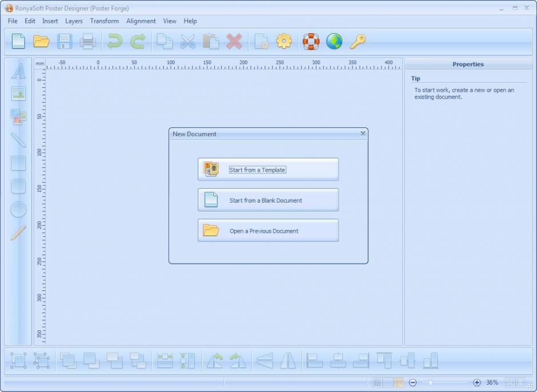Screen dimensions: 537x392
Task: Click the 36% zoom percentage value
Action: pyautogui.click(x=492, y=382)
